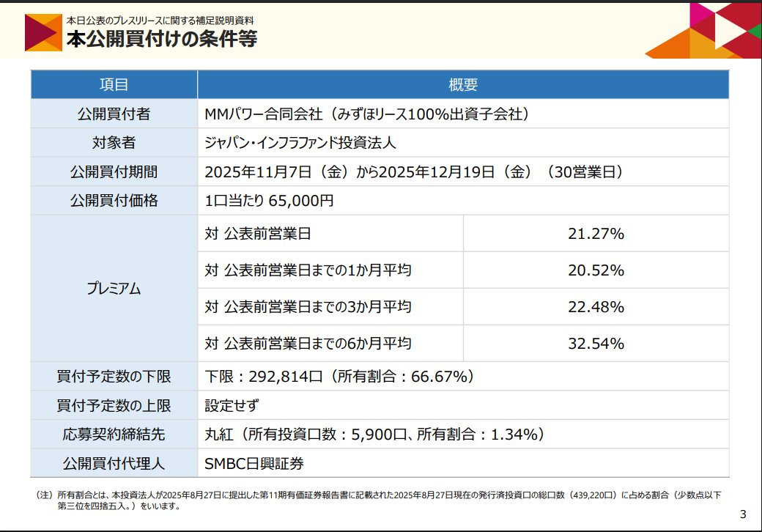Click the MMパワー合同会社 cell text
Viewport: 762px width, 532px height.
point(366,114)
